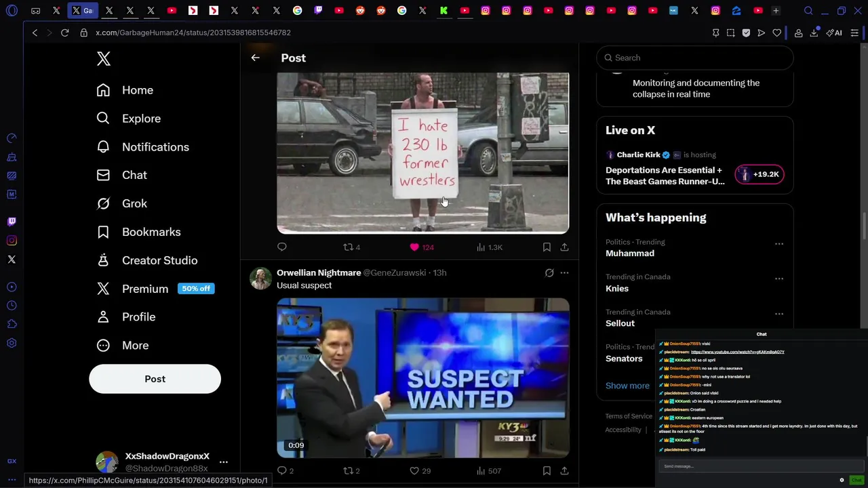Image resolution: width=868 pixels, height=488 pixels.
Task: Click the X logo in sidebar
Action: coord(104,58)
